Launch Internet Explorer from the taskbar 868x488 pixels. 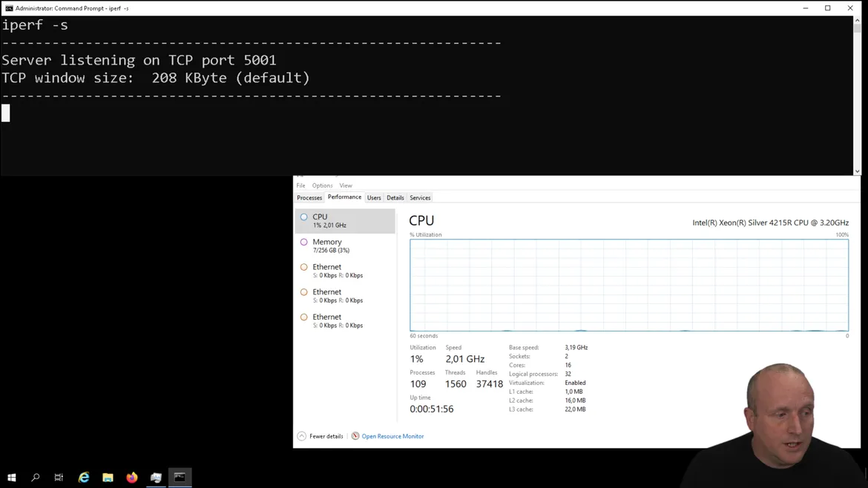[x=84, y=478]
